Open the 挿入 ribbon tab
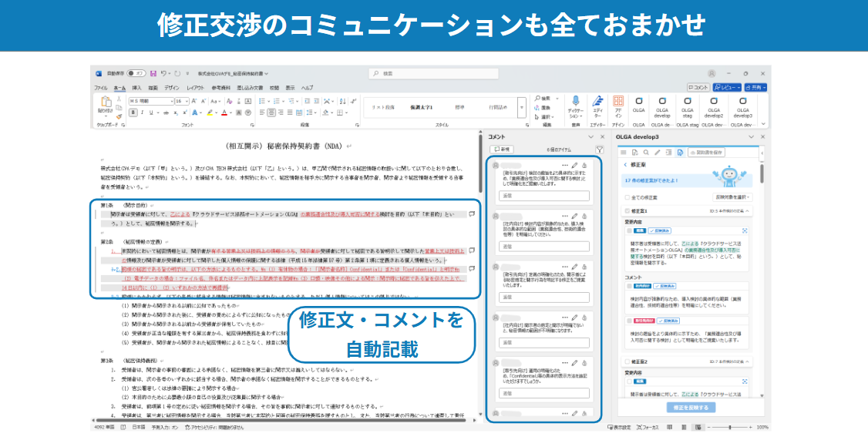The width and height of the screenshot is (868, 447). pyautogui.click(x=136, y=87)
